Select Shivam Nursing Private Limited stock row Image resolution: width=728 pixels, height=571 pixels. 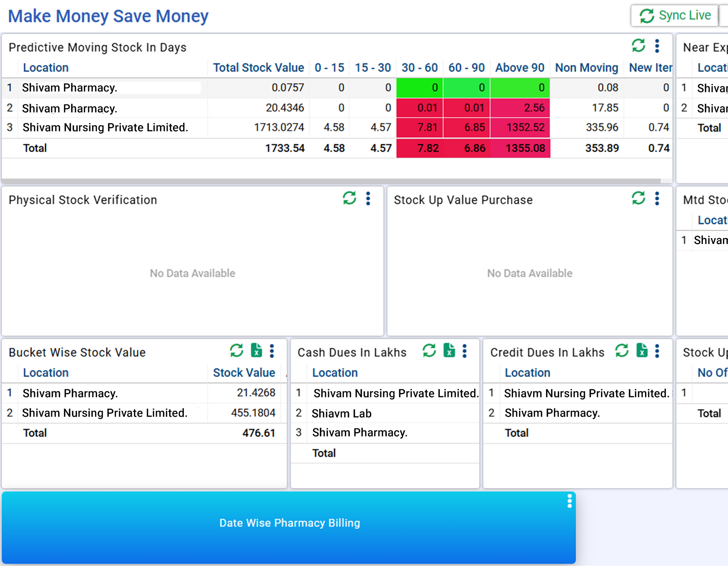tap(105, 127)
